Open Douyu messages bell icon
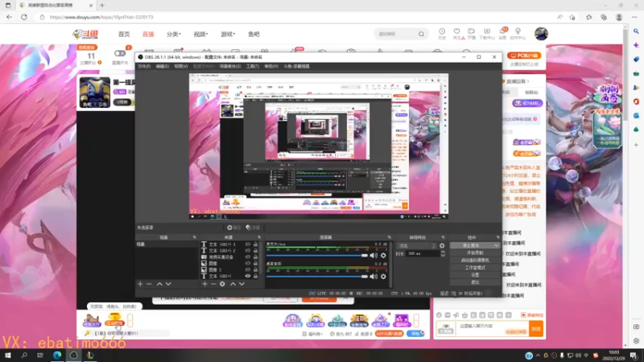The width and height of the screenshot is (644, 362). pos(502,34)
